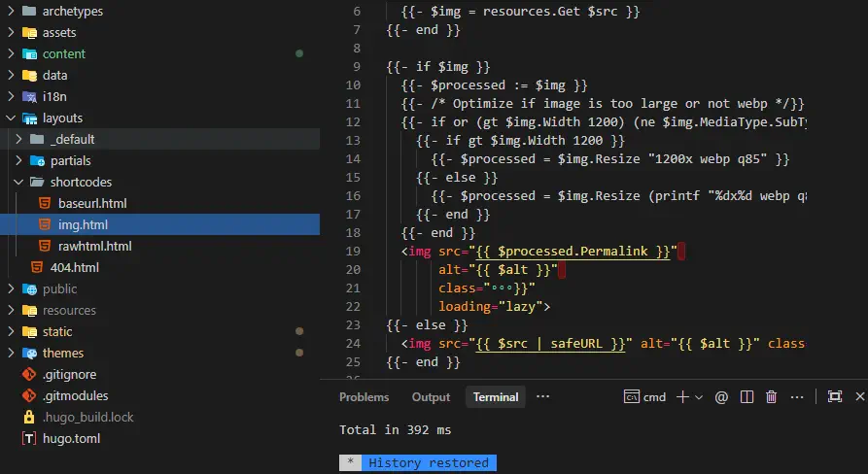
Task: Open the .hugo_build.lock file
Action: [88, 417]
